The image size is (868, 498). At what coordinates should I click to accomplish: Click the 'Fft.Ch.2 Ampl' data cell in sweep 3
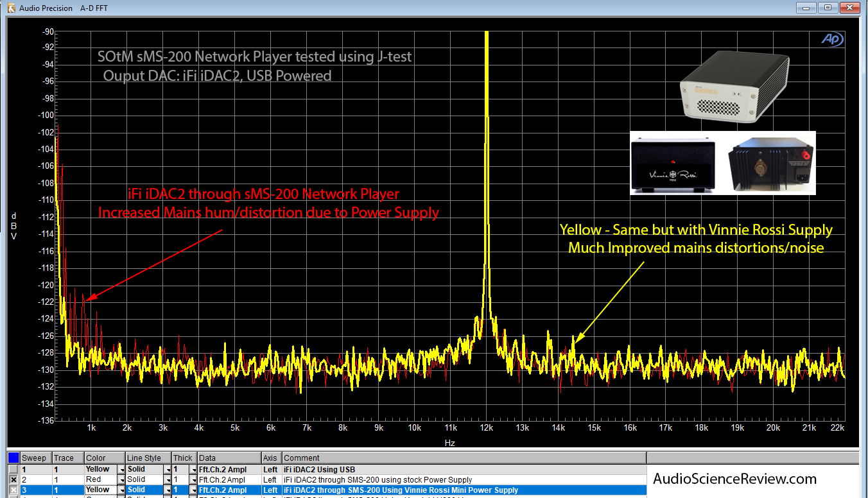pos(229,490)
